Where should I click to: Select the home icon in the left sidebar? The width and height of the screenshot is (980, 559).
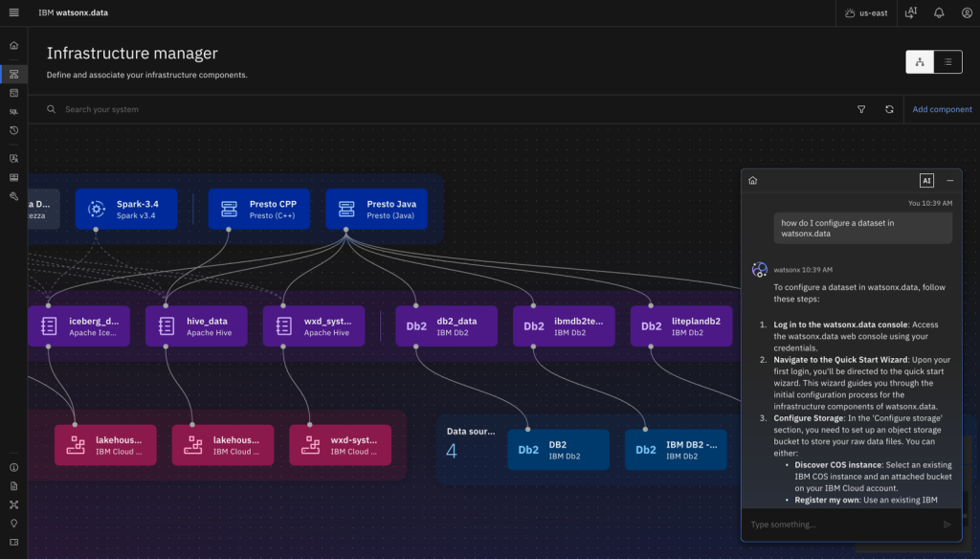13,45
